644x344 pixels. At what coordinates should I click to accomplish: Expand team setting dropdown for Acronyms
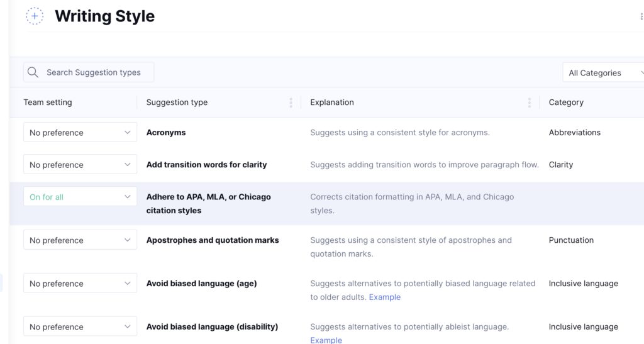80,133
